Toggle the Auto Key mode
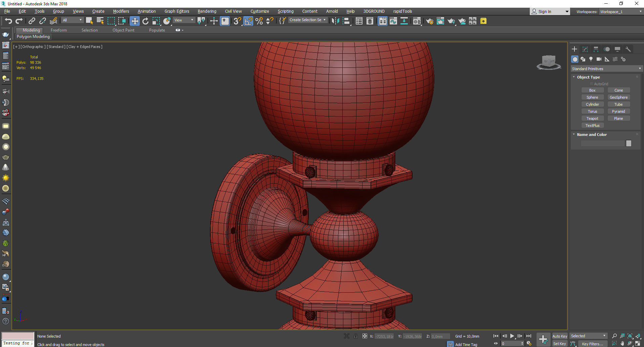Screen dimensions: 644x347 coord(559,336)
